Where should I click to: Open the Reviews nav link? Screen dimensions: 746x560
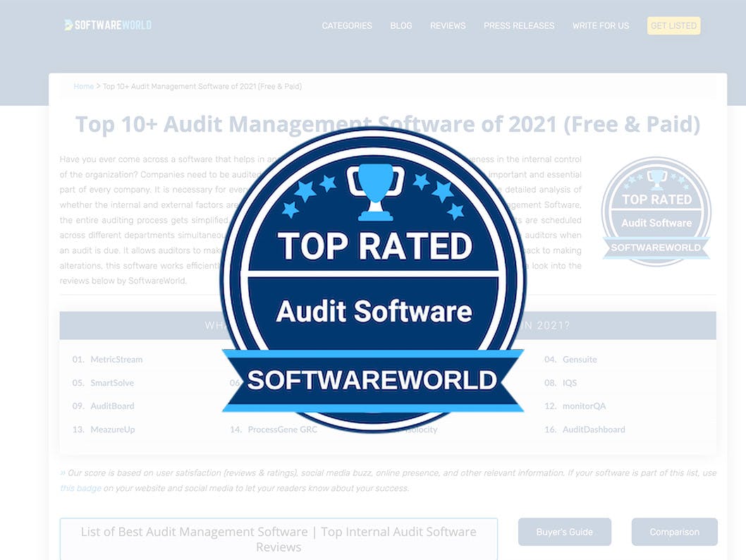448,25
